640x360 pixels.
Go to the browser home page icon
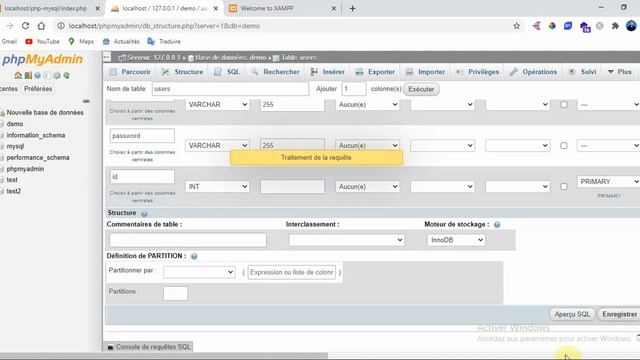coord(41,26)
